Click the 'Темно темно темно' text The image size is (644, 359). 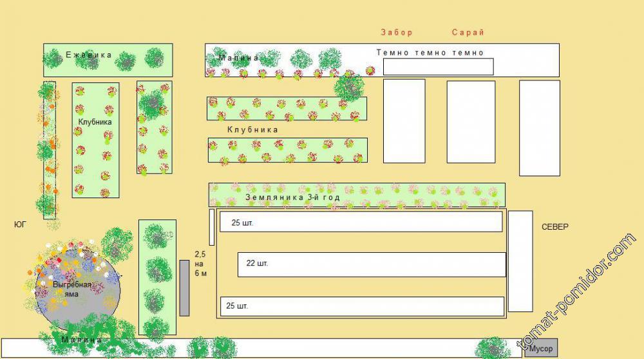click(430, 53)
